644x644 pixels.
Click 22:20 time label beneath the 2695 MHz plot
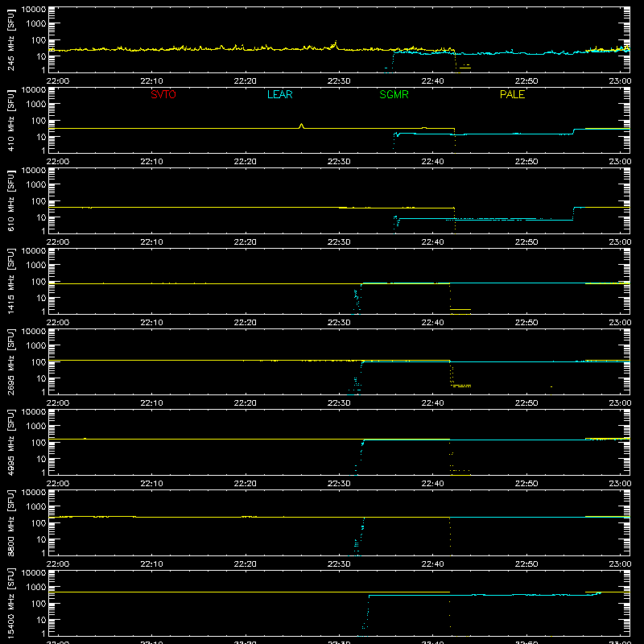[246, 403]
